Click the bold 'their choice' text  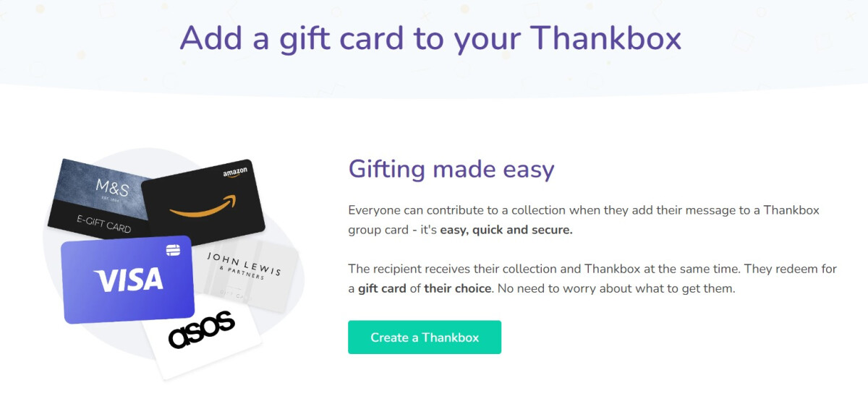tap(458, 288)
